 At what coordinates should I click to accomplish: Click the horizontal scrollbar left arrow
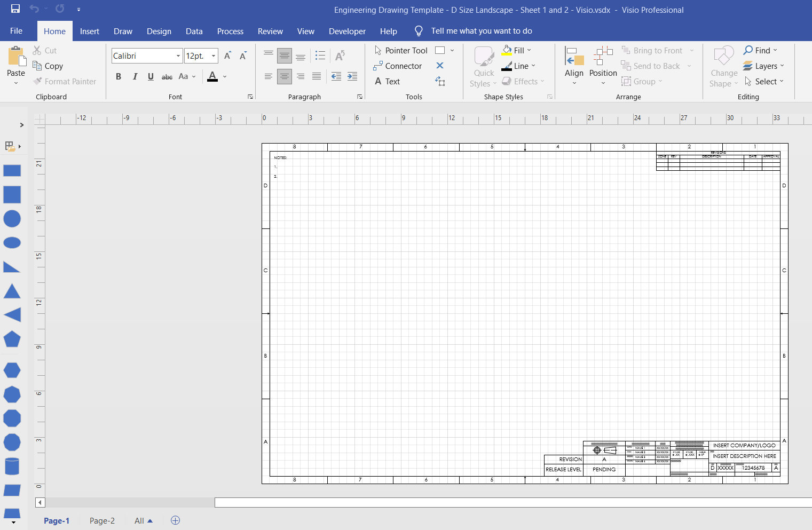(x=40, y=502)
